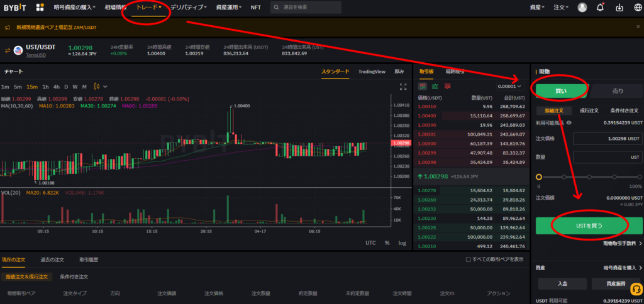Screen dimensions: 644x304
Task: Switch to 厚み depth tab
Action: click(399, 72)
